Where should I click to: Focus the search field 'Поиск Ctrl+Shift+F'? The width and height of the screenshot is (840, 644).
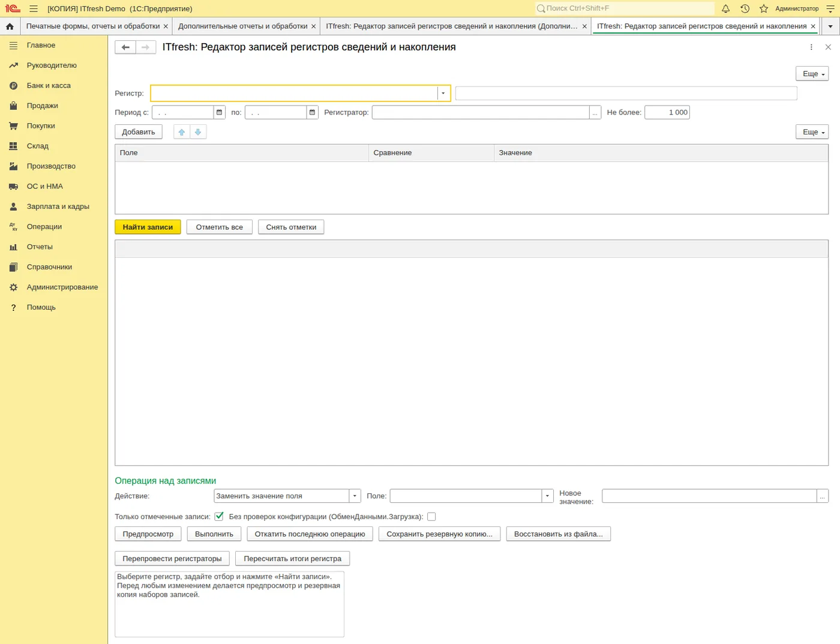[x=625, y=8]
